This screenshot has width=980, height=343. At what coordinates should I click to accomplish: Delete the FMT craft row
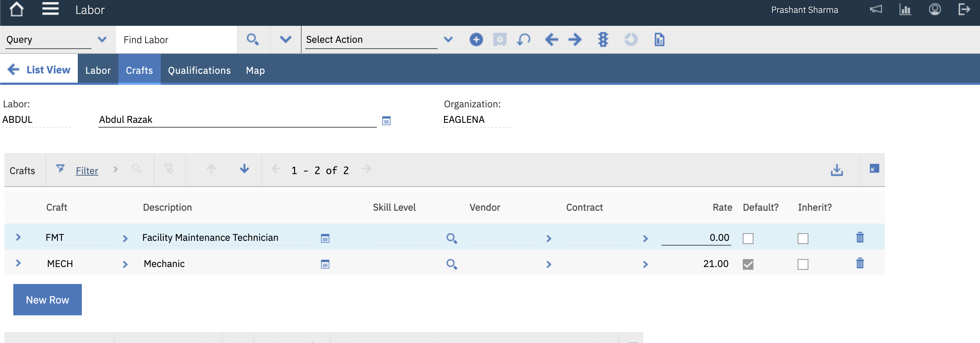860,238
